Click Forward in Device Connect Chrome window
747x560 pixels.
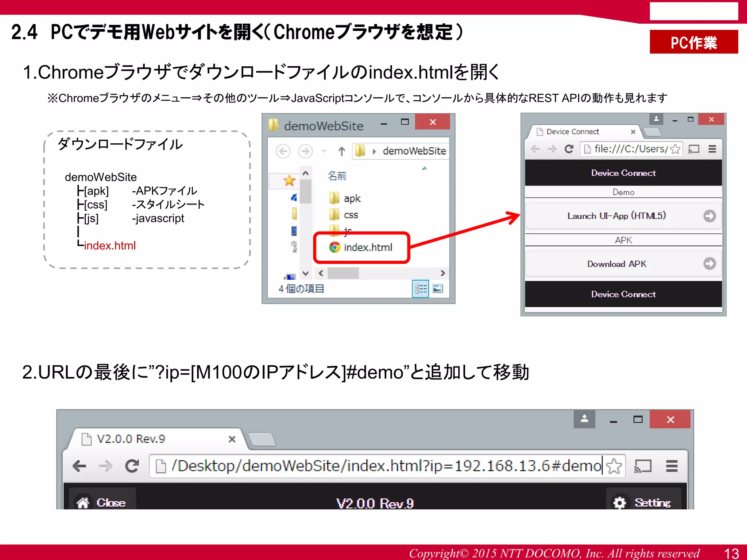pos(552,149)
